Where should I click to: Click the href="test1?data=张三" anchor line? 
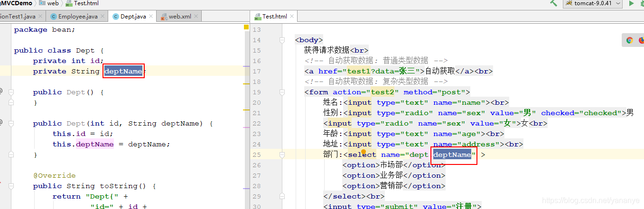(x=399, y=71)
